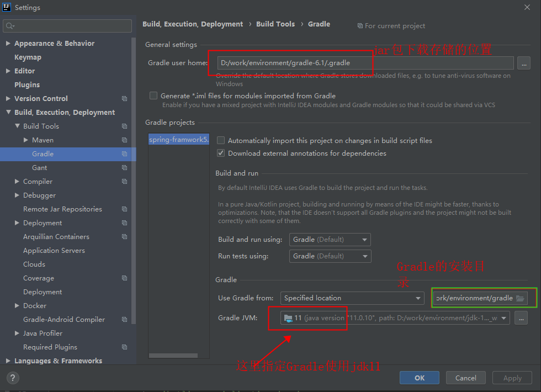The height and width of the screenshot is (392, 541).
Task: Close the Settings dialog
Action: 527,7
